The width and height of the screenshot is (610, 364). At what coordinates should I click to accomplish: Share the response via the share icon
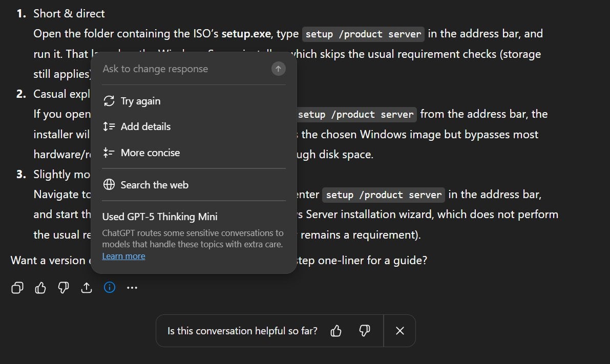click(86, 287)
